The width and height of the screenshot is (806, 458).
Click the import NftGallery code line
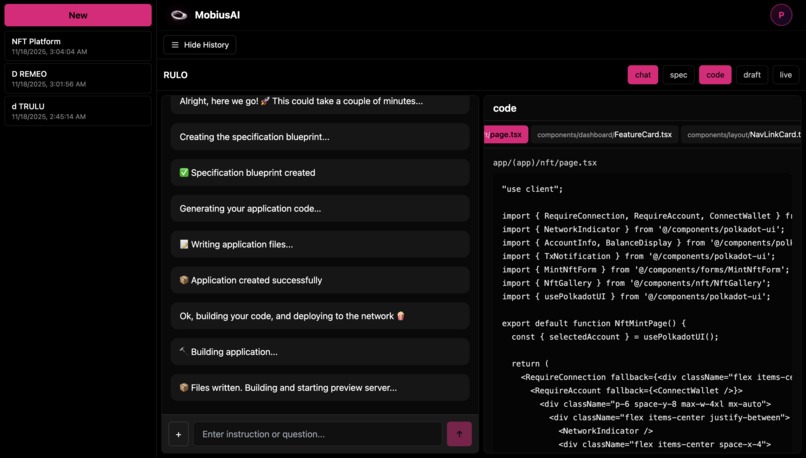click(x=636, y=283)
